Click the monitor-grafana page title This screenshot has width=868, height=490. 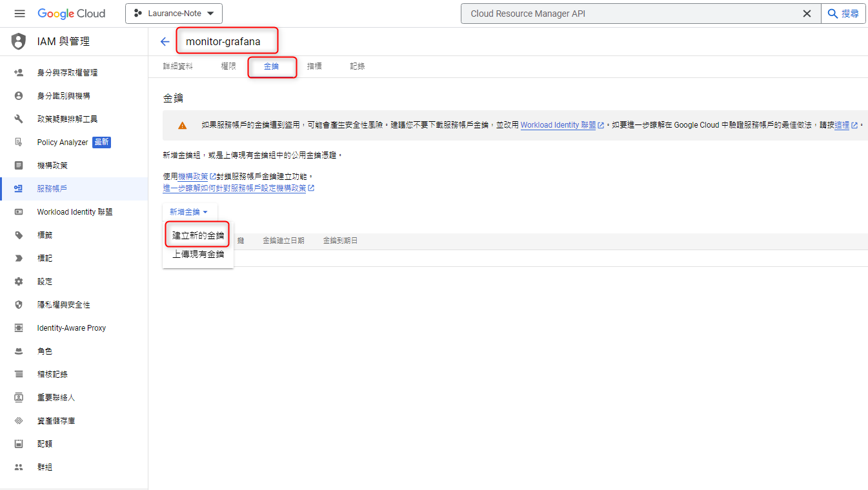tap(223, 42)
